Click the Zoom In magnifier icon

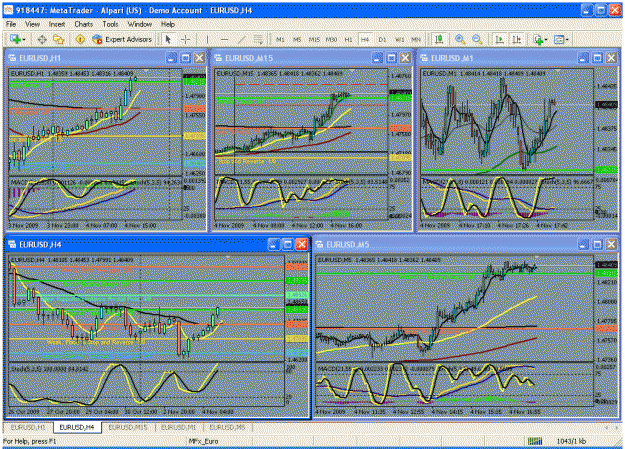460,39
